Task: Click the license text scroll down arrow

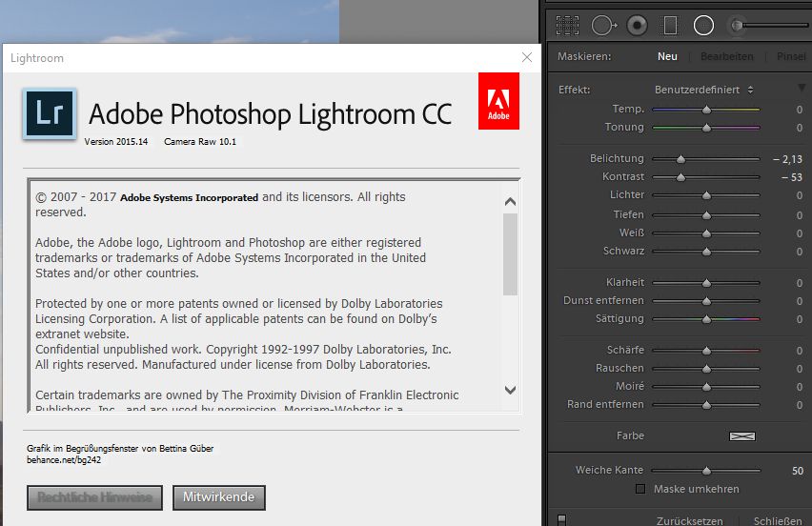Action: click(x=510, y=390)
